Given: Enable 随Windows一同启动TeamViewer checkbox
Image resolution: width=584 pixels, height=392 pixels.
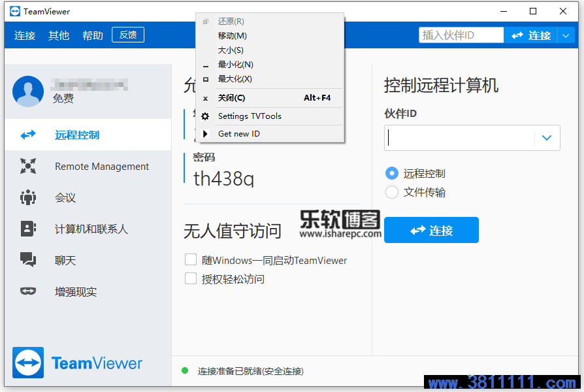Looking at the screenshot, I should tap(191, 259).
